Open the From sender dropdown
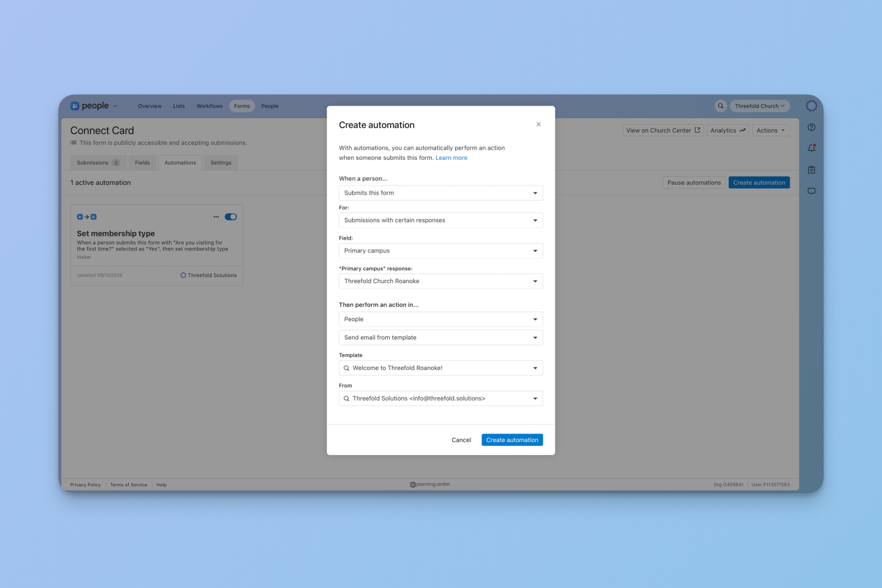This screenshot has height=588, width=882. 441,399
